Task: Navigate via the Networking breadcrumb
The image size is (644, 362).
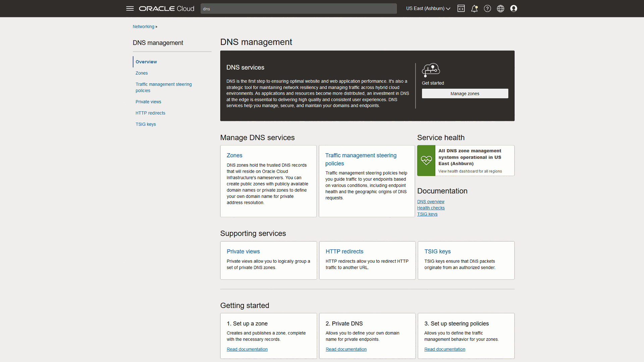Action: click(143, 26)
